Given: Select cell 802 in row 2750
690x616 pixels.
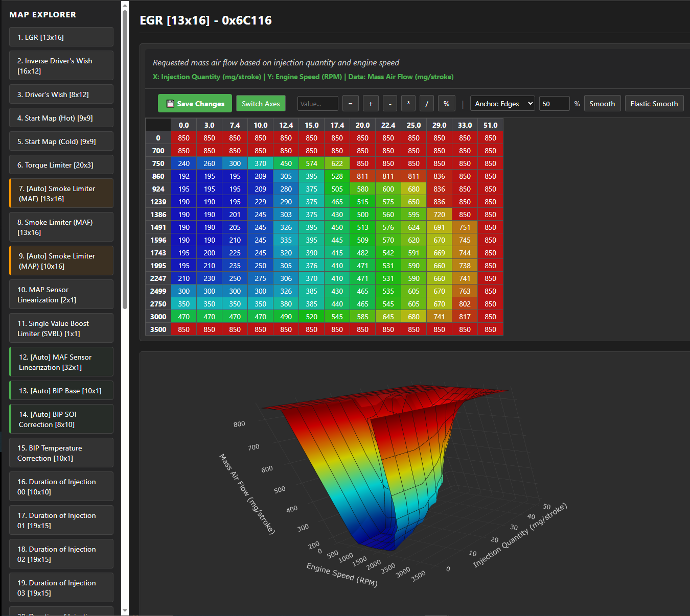Looking at the screenshot, I should 465,304.
